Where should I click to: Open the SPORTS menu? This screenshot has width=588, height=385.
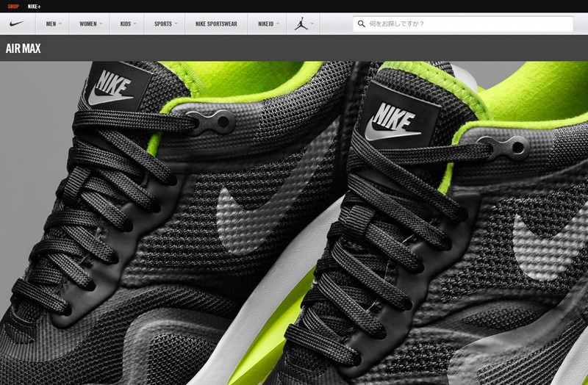pos(163,24)
